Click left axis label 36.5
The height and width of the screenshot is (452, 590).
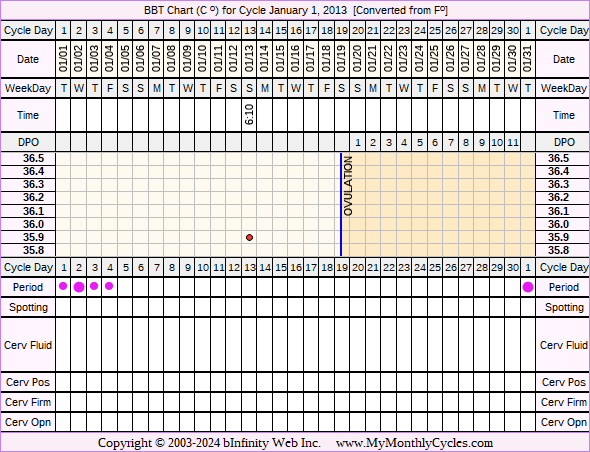point(33,158)
